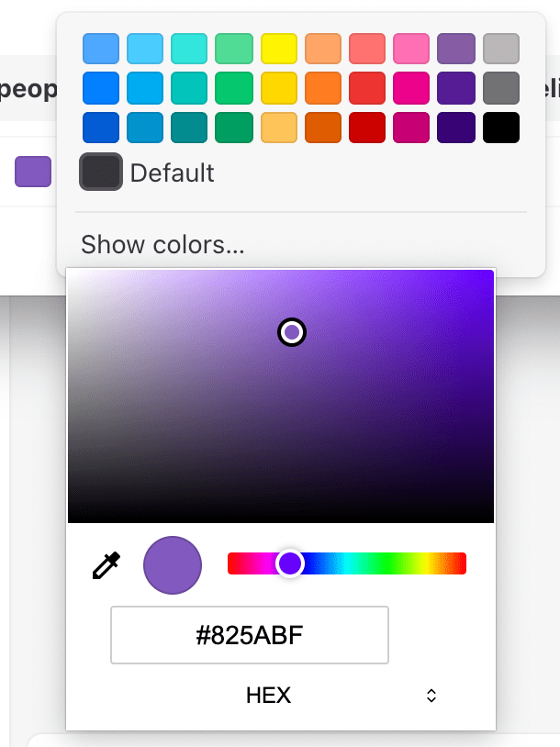Click the Show colors... option

point(162,245)
